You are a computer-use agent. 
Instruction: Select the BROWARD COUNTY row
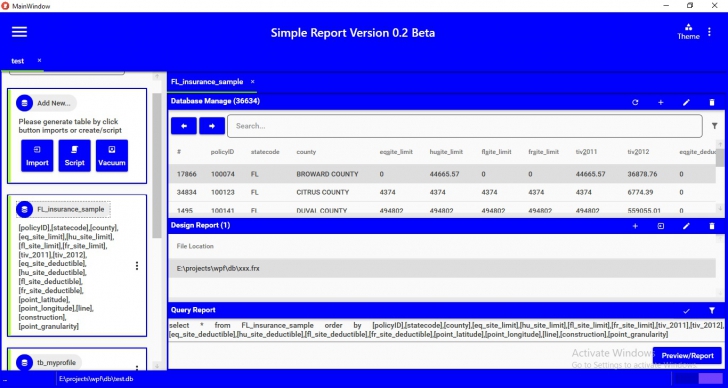click(x=442, y=174)
